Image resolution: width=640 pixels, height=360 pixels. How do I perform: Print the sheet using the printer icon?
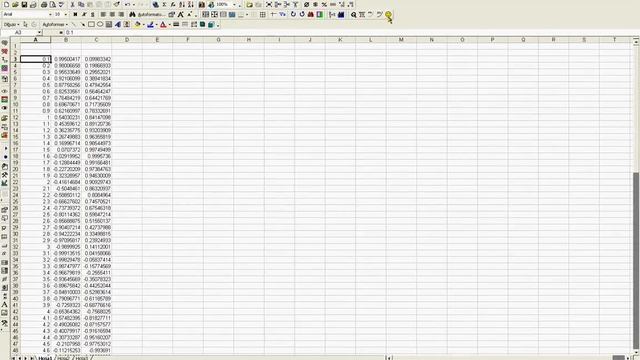pos(44,4)
